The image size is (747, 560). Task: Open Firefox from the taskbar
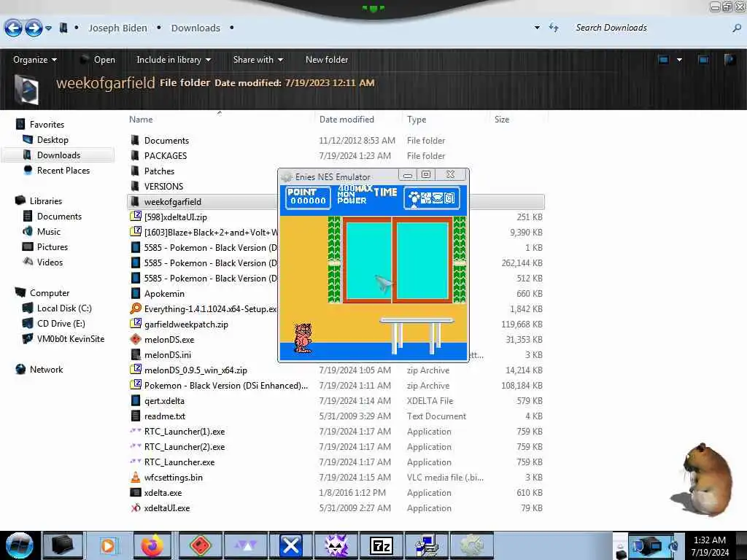coord(152,545)
